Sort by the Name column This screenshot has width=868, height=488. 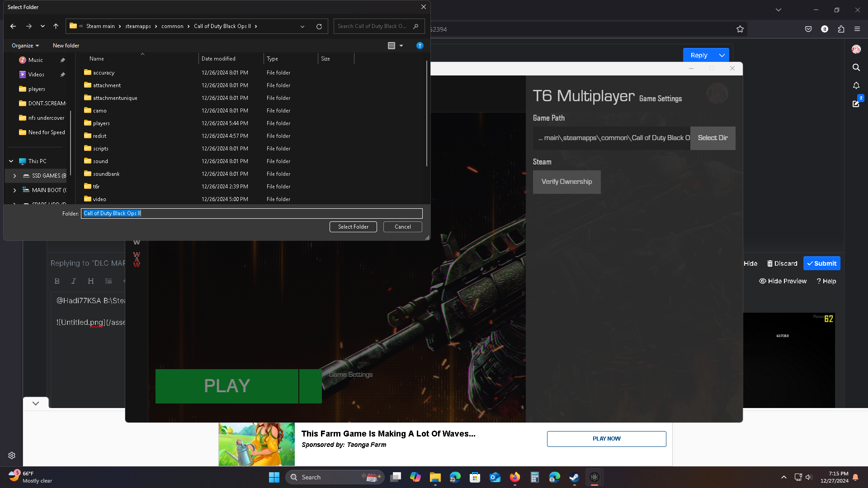pos(97,59)
